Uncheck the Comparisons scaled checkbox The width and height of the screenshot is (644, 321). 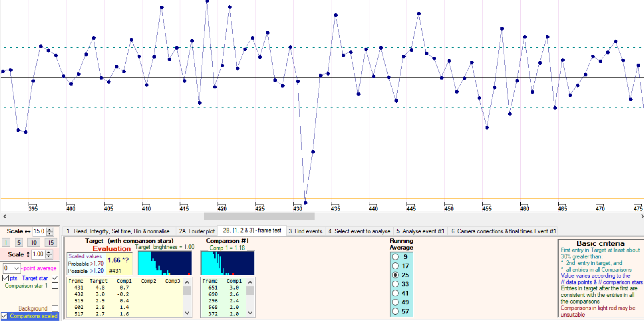pyautogui.click(x=4, y=316)
